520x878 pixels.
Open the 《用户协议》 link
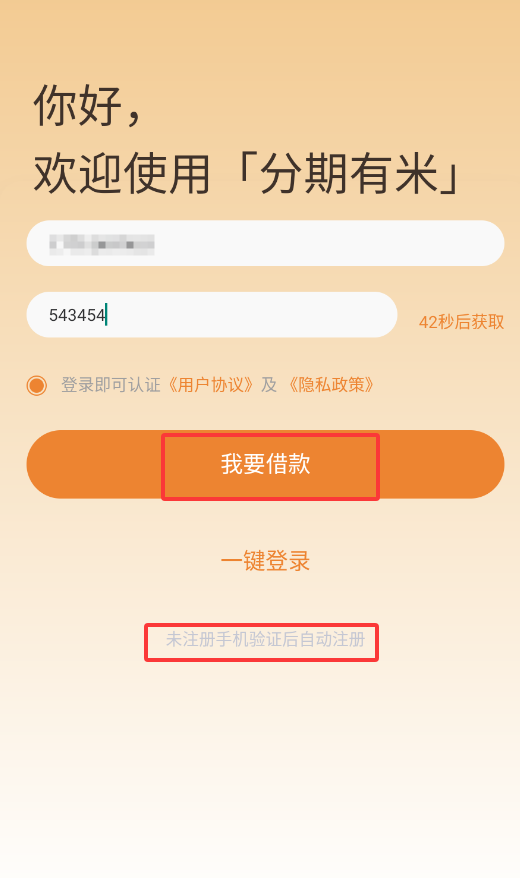(x=210, y=385)
